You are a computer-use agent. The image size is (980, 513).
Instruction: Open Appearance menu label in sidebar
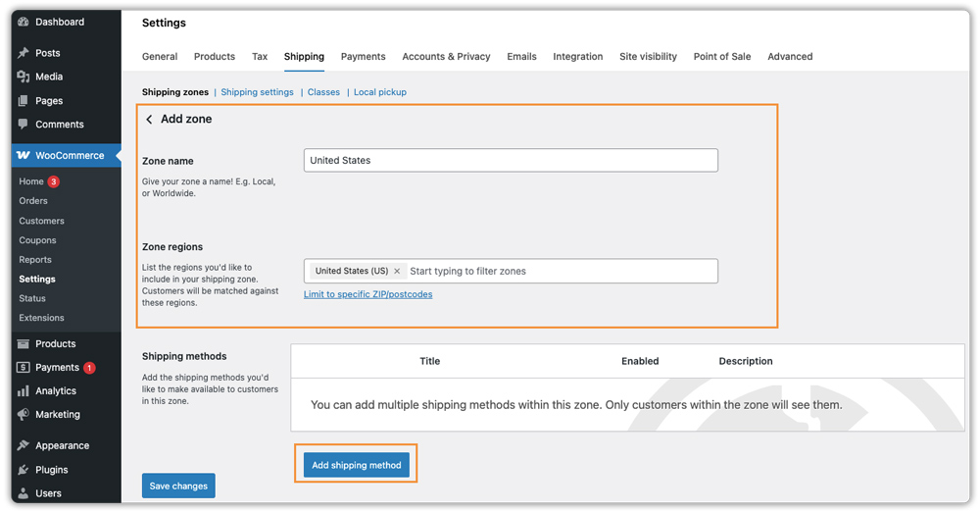(62, 445)
